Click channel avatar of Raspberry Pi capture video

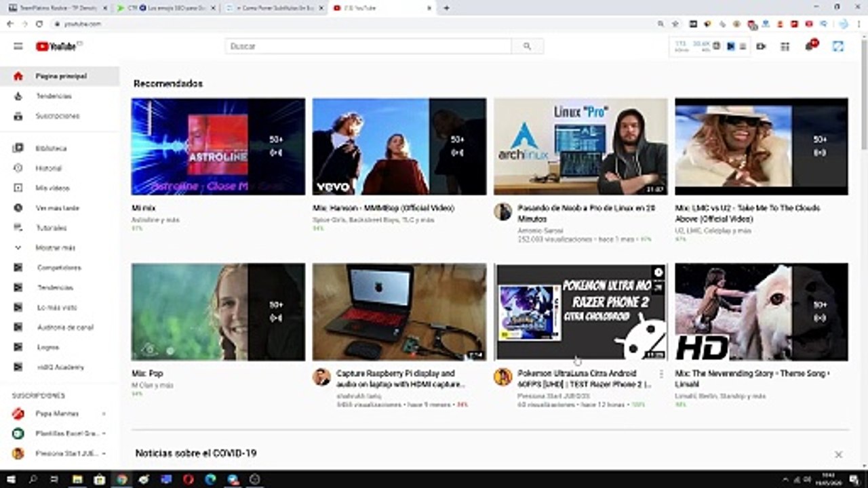click(321, 377)
